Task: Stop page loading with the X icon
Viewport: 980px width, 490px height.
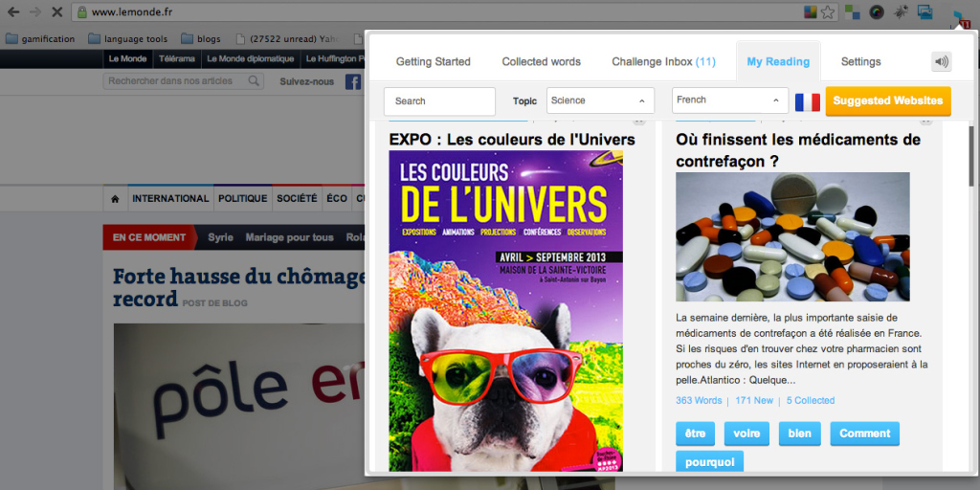Action: (56, 11)
